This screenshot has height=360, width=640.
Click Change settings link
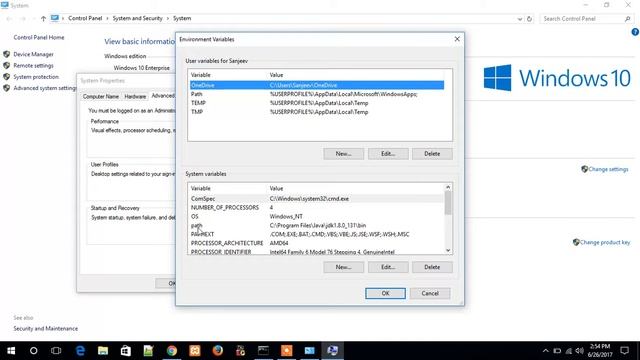(x=608, y=169)
